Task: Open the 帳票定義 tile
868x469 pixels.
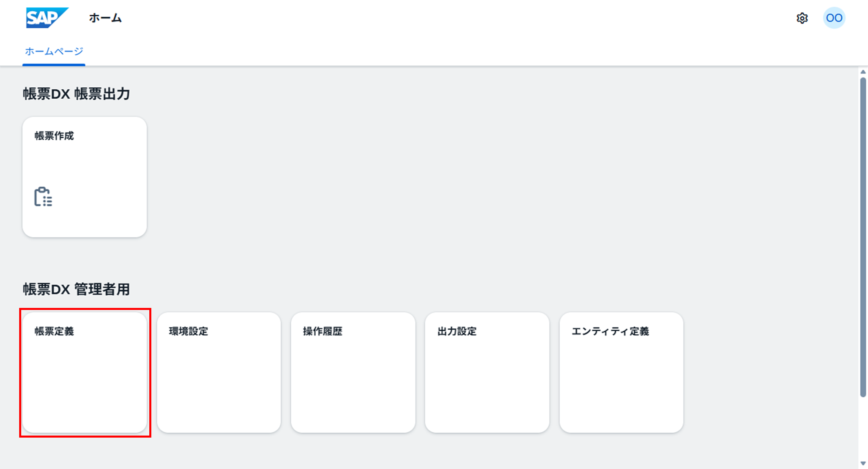Action: click(85, 372)
